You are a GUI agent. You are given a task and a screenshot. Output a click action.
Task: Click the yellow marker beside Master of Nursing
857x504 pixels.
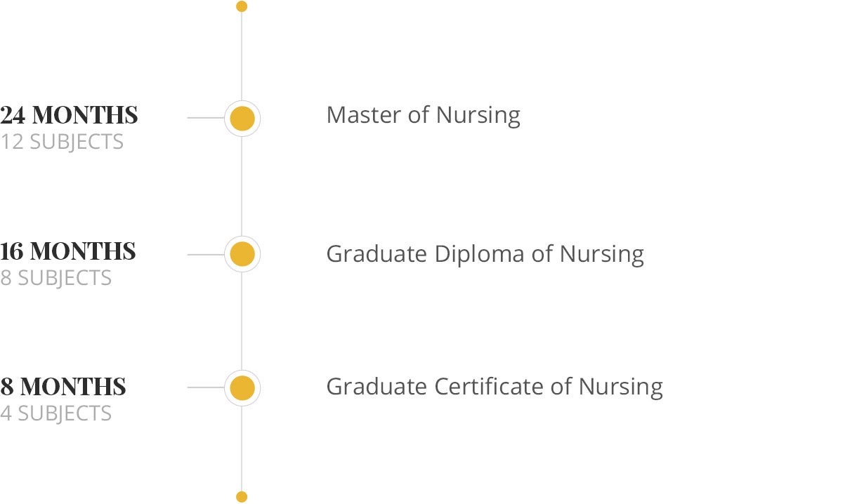point(242,118)
